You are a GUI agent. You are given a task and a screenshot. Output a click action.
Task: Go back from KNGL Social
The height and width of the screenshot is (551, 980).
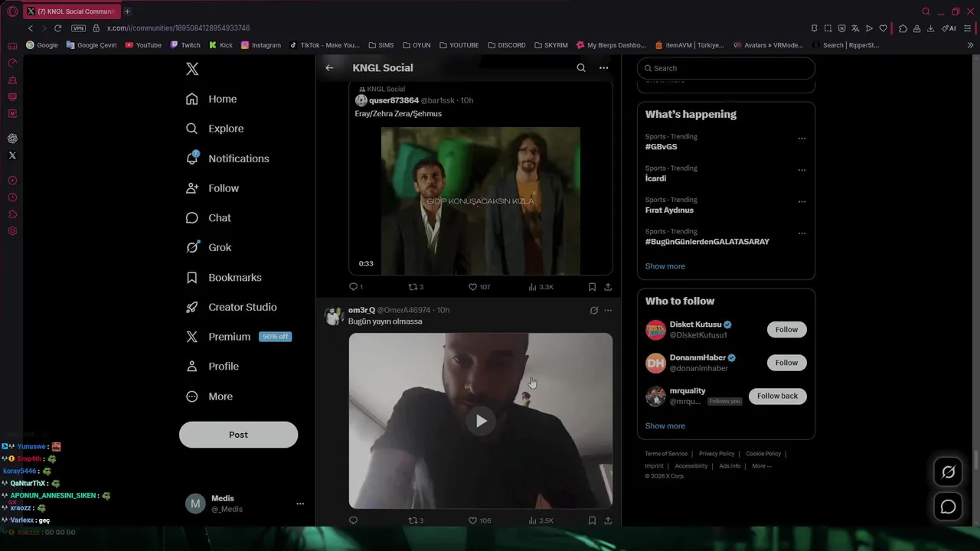pos(329,68)
